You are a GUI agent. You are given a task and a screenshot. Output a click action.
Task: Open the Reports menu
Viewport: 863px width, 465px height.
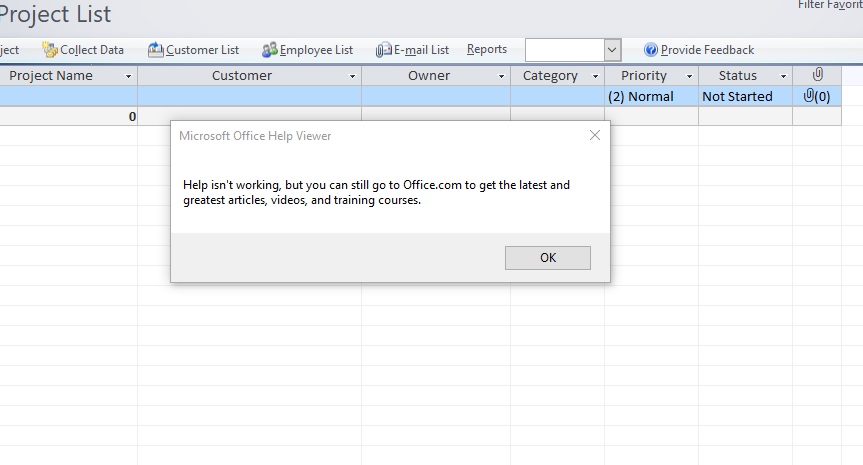click(x=487, y=50)
